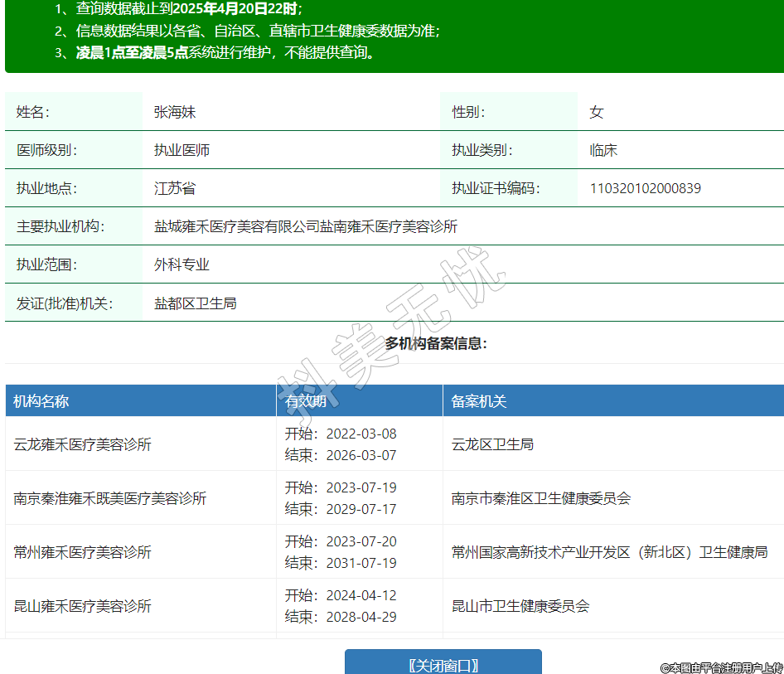
Task: Select the 昆山雍禾医疗美容诊所 entry
Action: pyautogui.click(x=83, y=606)
